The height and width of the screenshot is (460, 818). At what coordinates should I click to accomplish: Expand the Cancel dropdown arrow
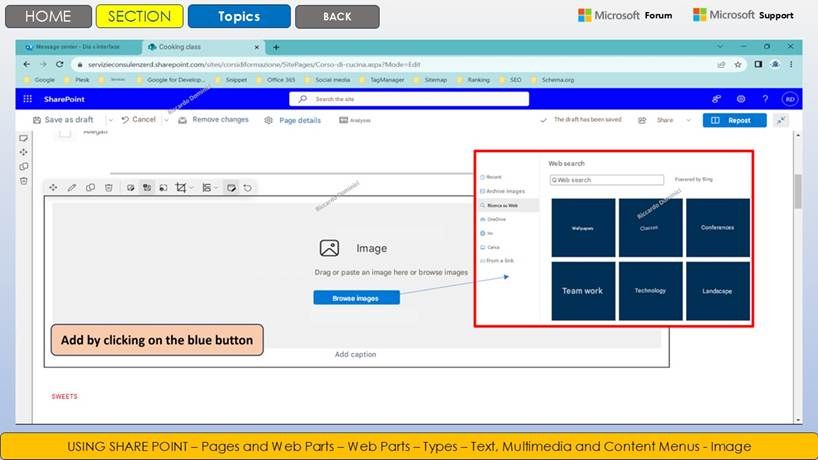[x=166, y=120]
